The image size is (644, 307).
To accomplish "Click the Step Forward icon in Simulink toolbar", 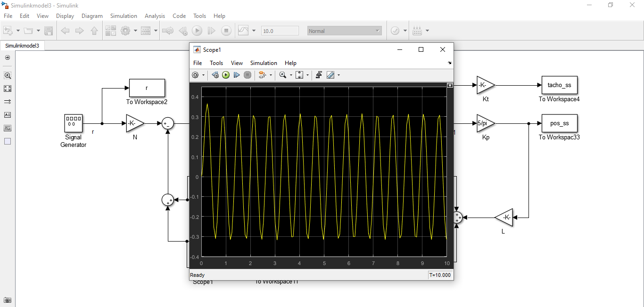I will click(212, 31).
